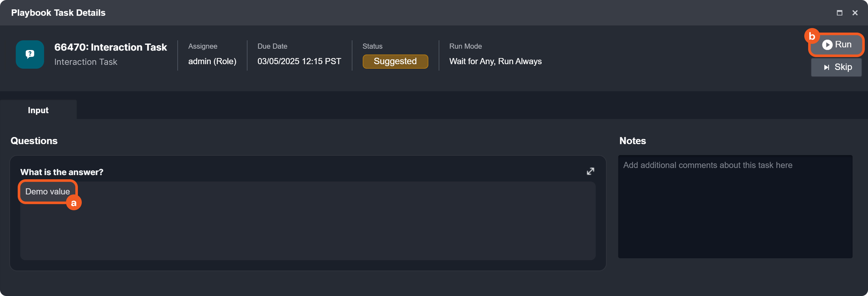Maximize the Playbook Task Details dialog

pos(839,13)
